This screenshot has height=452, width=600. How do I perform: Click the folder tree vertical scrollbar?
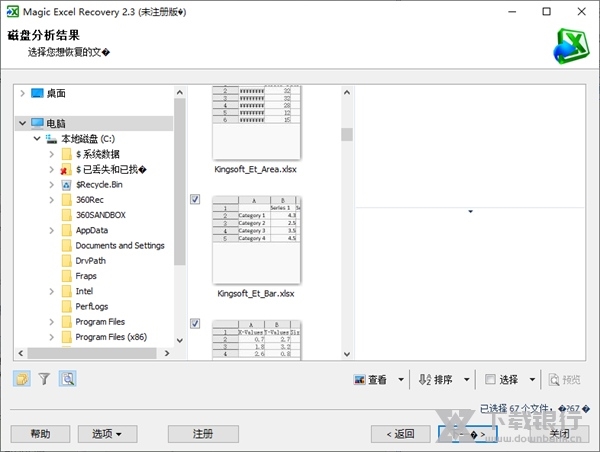[x=180, y=180]
